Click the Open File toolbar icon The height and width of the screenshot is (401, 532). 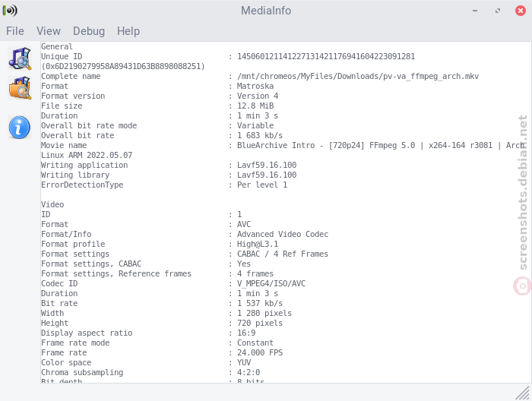click(x=20, y=58)
